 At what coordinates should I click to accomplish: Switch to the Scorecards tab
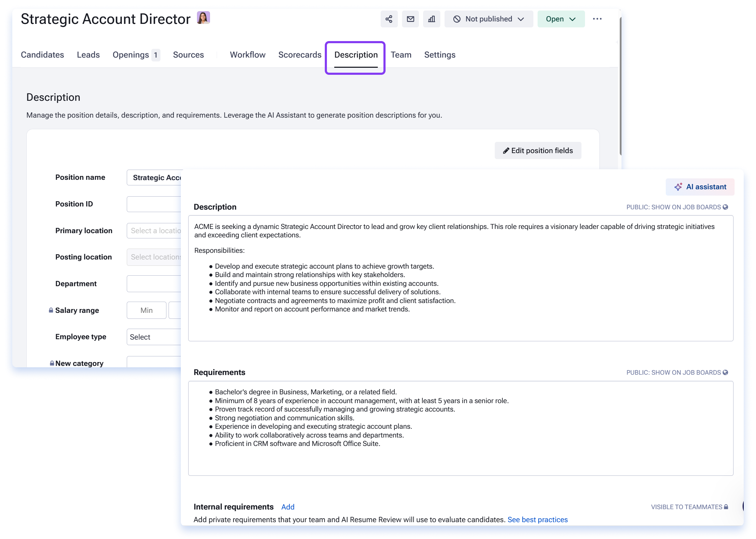click(300, 55)
